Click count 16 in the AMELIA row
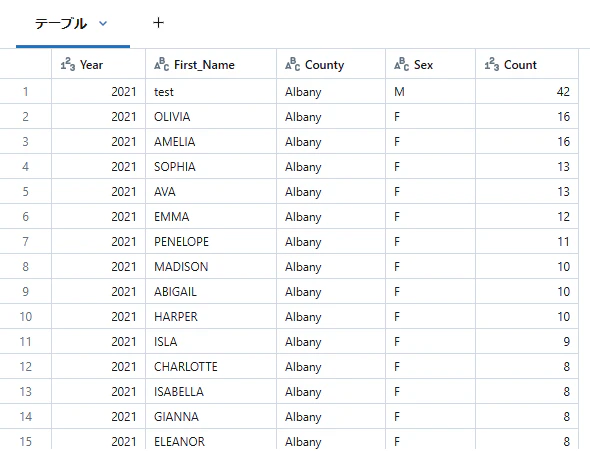Image resolution: width=590 pixels, height=451 pixels. click(564, 141)
